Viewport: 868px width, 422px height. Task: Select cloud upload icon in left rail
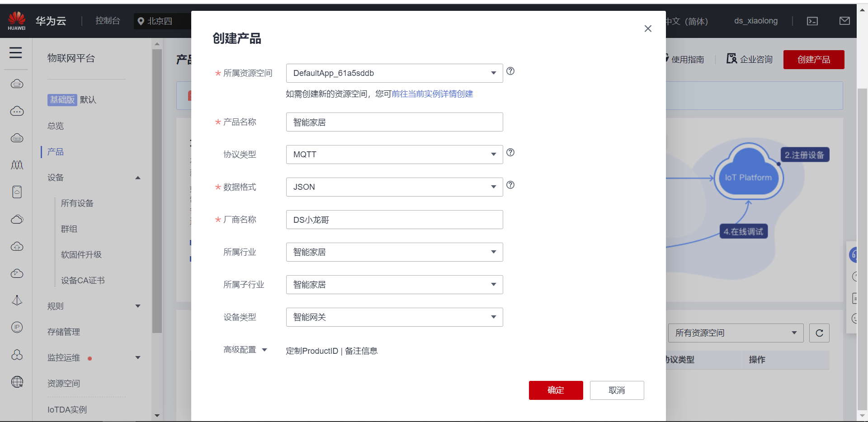click(x=17, y=246)
